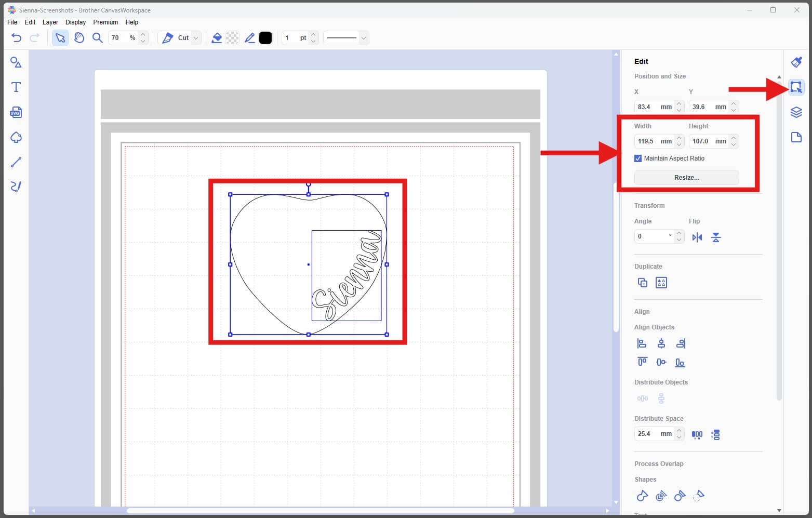812x518 pixels.
Task: Click the Width value field 119.5
Action: pyautogui.click(x=654, y=141)
